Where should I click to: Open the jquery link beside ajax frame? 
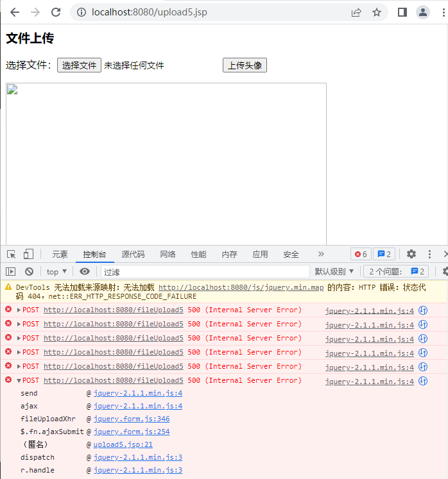click(138, 406)
